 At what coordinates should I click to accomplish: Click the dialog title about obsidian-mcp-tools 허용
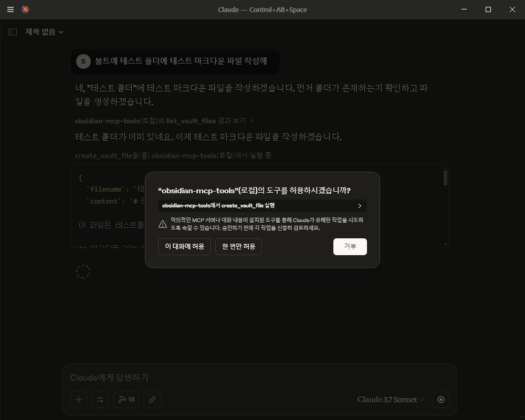(254, 191)
